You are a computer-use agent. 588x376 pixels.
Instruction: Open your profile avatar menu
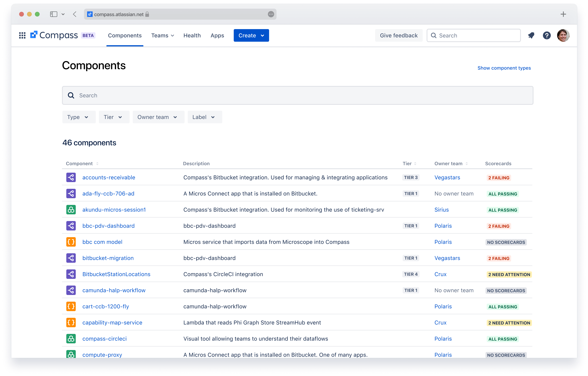coord(563,35)
